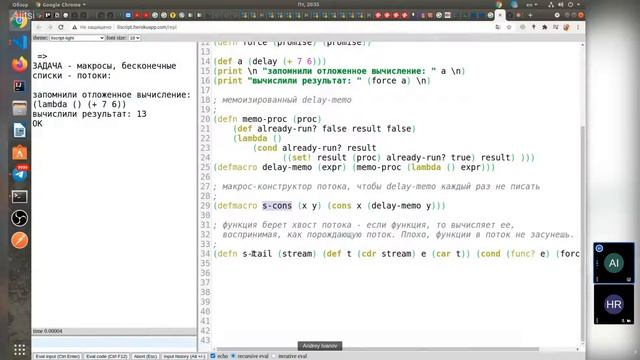
Task: Select the HR participant thumbnail
Action: pos(613,304)
